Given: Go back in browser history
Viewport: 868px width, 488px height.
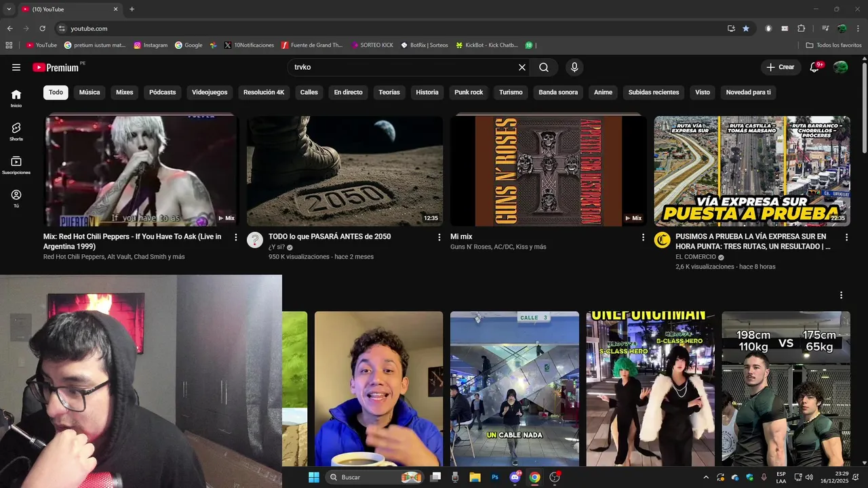Looking at the screenshot, I should click(x=9, y=28).
